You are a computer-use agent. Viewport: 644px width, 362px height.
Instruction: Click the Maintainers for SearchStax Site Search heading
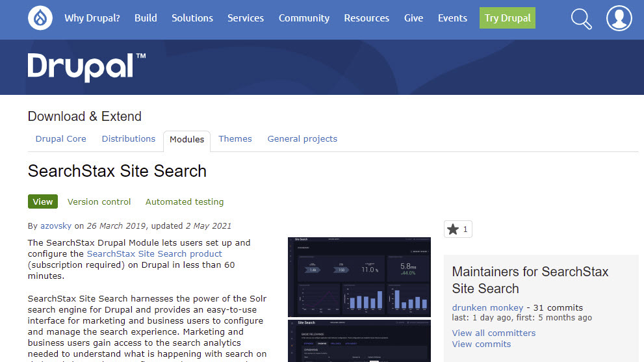click(530, 280)
